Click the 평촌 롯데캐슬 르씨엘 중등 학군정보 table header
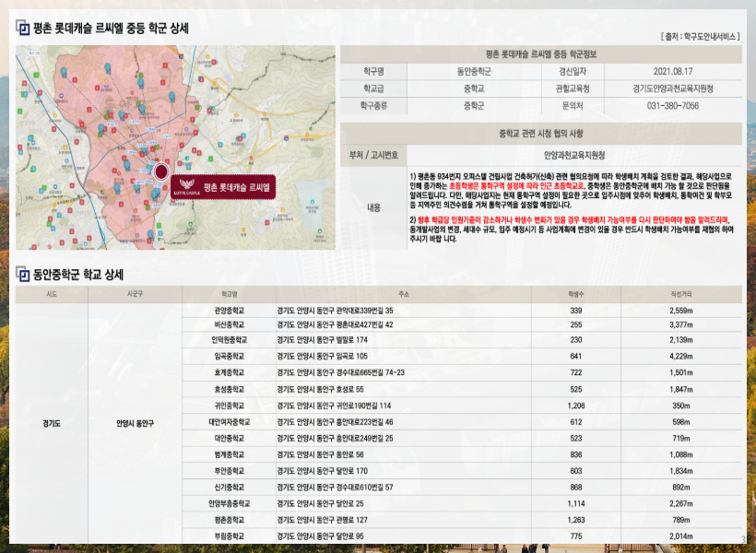 pyautogui.click(x=541, y=54)
